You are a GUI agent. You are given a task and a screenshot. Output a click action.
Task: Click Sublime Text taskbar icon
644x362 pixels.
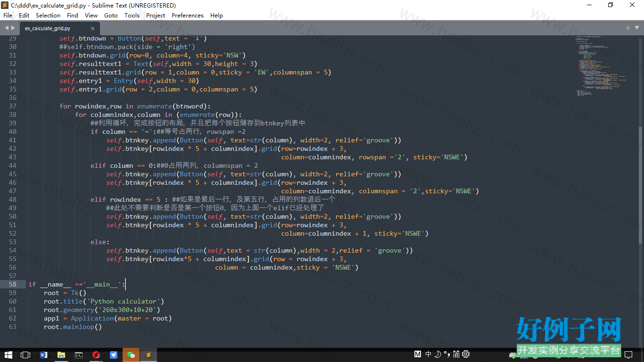tap(148, 354)
